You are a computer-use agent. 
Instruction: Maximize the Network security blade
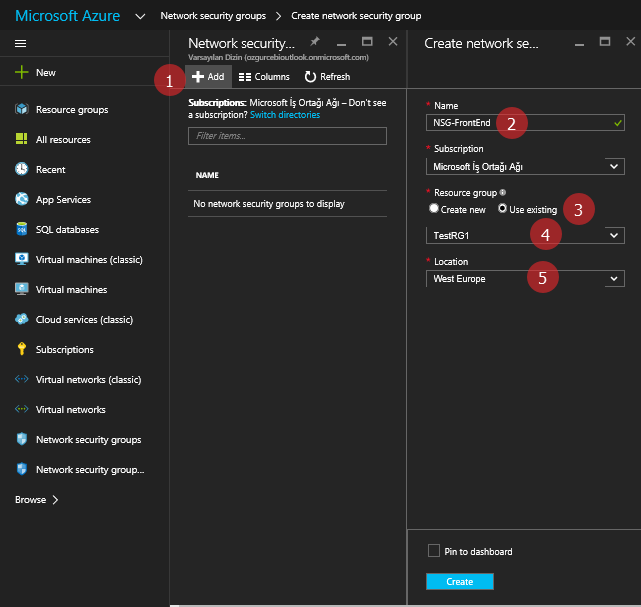click(x=367, y=41)
